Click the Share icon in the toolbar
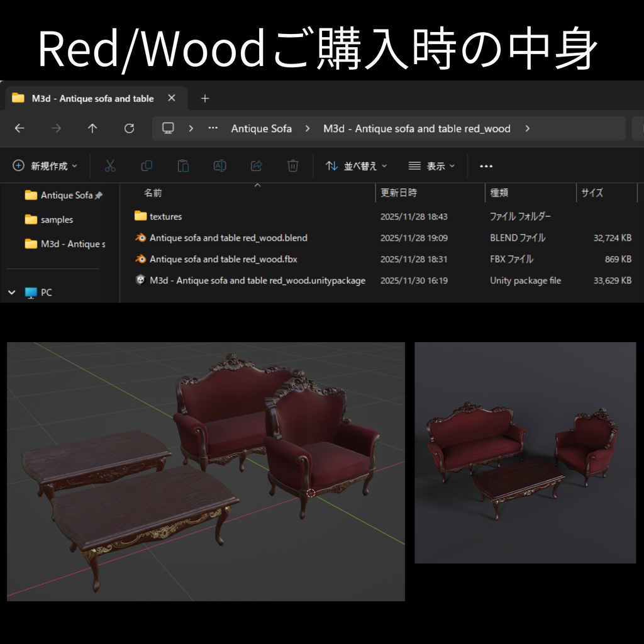The image size is (644, 644). 256,165
